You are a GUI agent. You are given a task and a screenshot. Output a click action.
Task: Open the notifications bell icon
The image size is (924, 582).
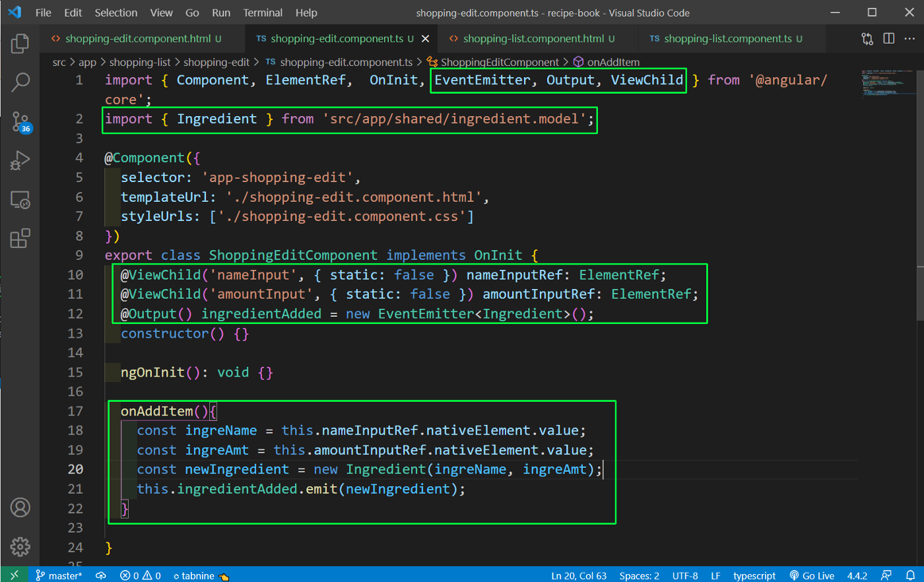[910, 575]
